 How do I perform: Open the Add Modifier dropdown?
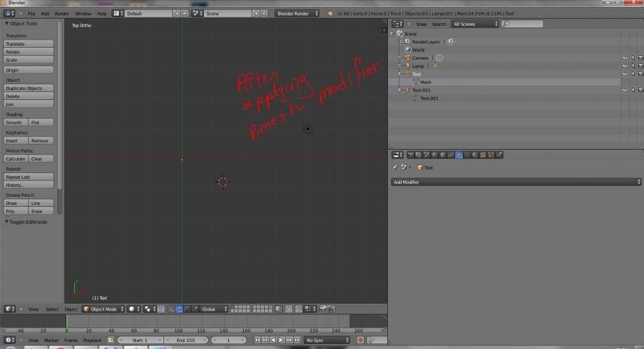(516, 182)
